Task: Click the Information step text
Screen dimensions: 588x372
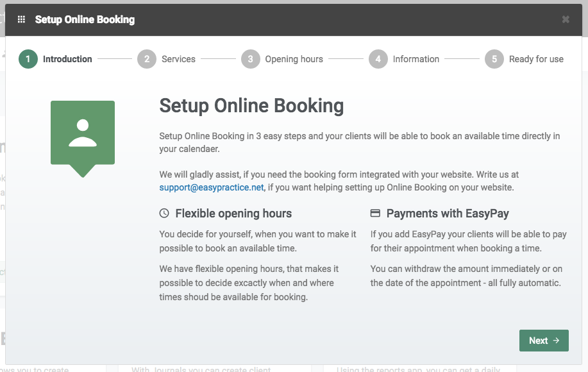Action: [416, 59]
